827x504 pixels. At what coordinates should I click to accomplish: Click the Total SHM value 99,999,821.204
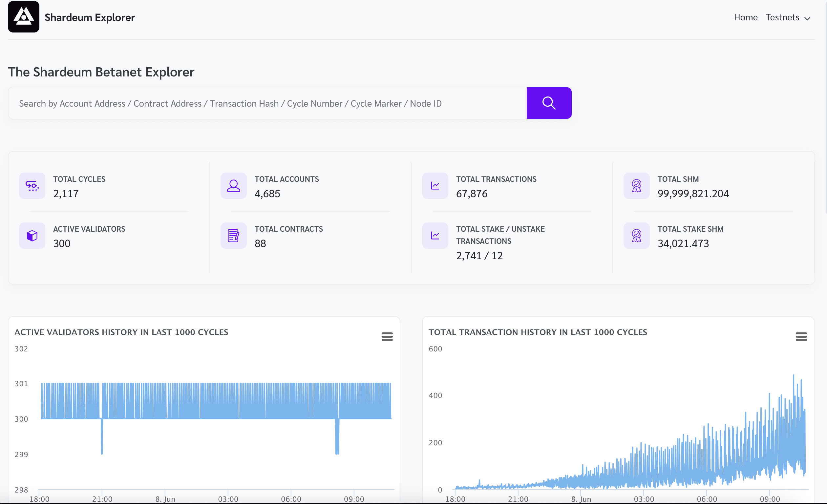(693, 194)
